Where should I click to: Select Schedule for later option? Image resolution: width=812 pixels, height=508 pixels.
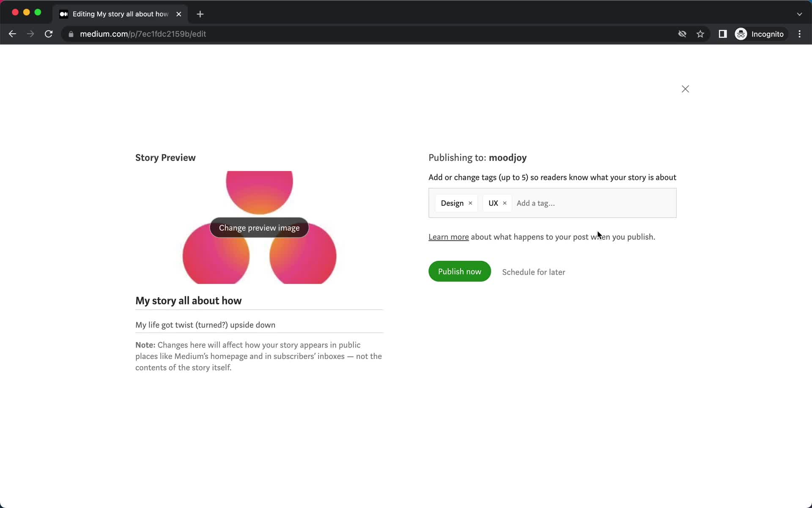[533, 271]
